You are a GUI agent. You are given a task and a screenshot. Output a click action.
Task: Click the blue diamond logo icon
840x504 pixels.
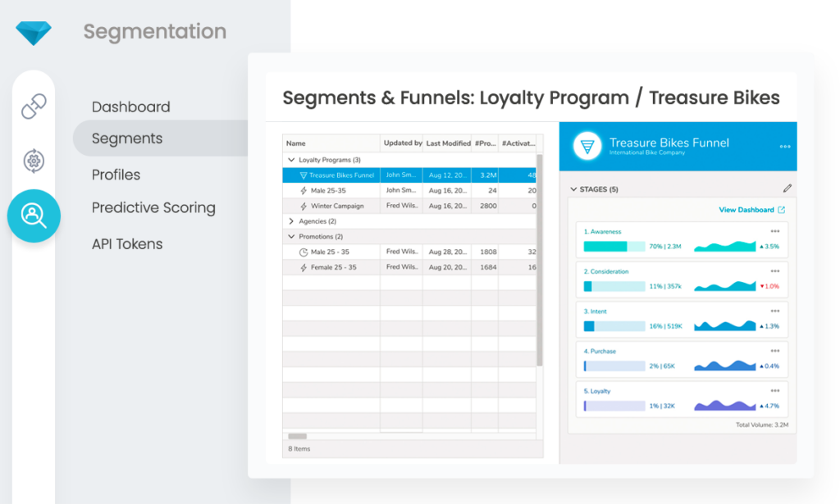(x=34, y=33)
